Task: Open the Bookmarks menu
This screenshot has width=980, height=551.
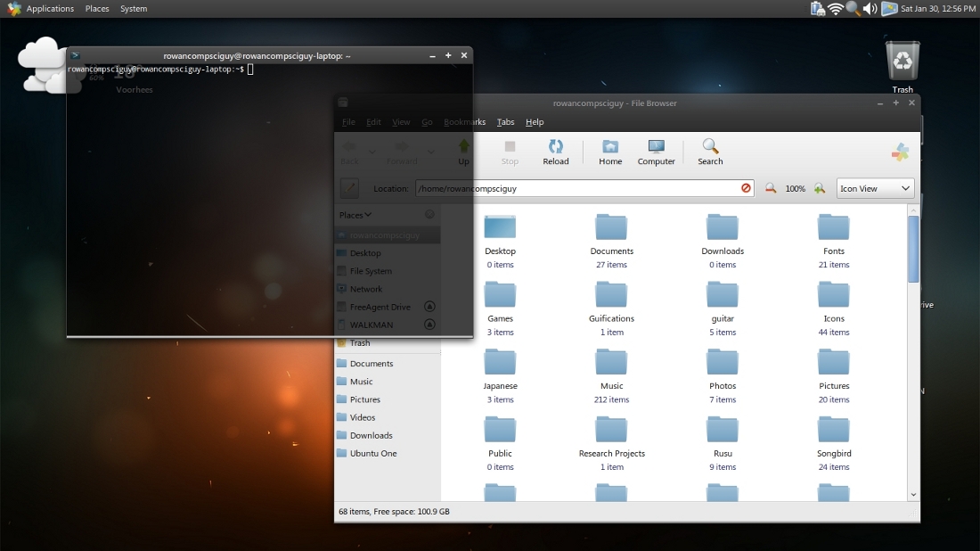Action: pyautogui.click(x=464, y=122)
